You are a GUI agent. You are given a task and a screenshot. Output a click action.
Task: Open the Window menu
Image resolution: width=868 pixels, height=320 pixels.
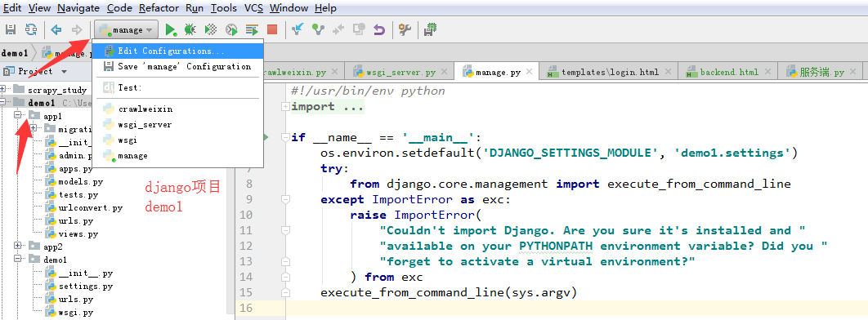tap(289, 7)
